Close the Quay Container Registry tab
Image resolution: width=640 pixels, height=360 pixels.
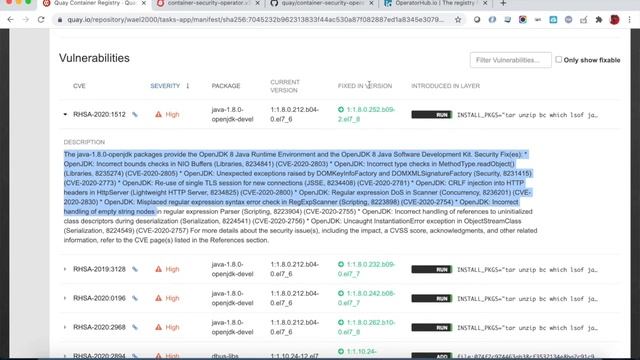point(144,3)
